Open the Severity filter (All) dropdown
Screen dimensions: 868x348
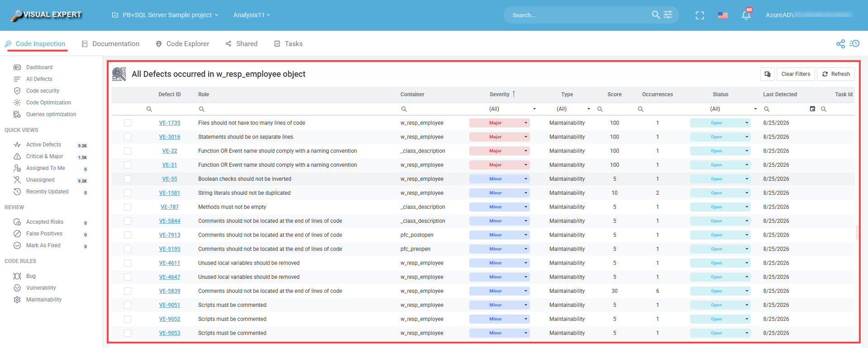512,109
